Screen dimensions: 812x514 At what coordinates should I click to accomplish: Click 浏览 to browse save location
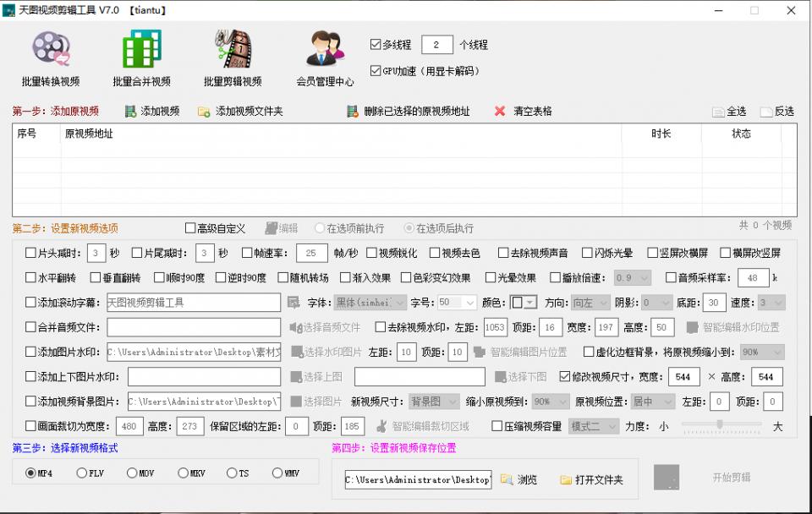click(x=521, y=478)
